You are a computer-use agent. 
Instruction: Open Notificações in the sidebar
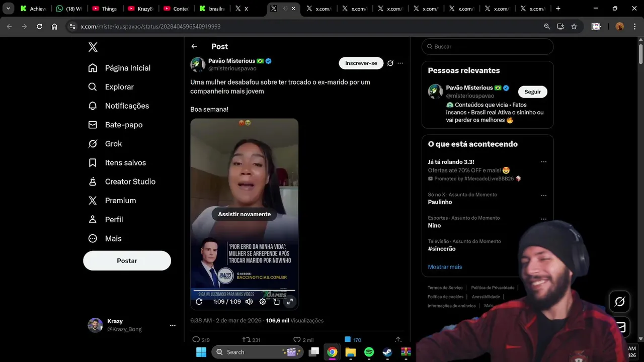[x=118, y=106]
